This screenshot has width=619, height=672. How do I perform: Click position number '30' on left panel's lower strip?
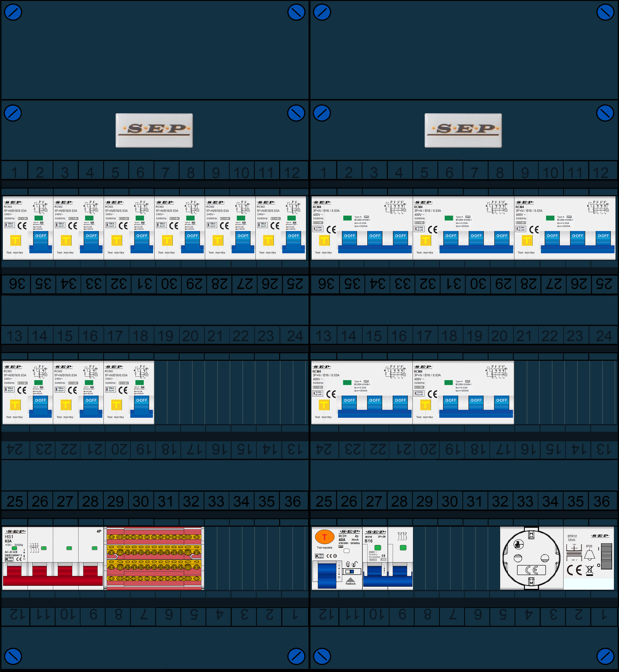click(x=141, y=501)
